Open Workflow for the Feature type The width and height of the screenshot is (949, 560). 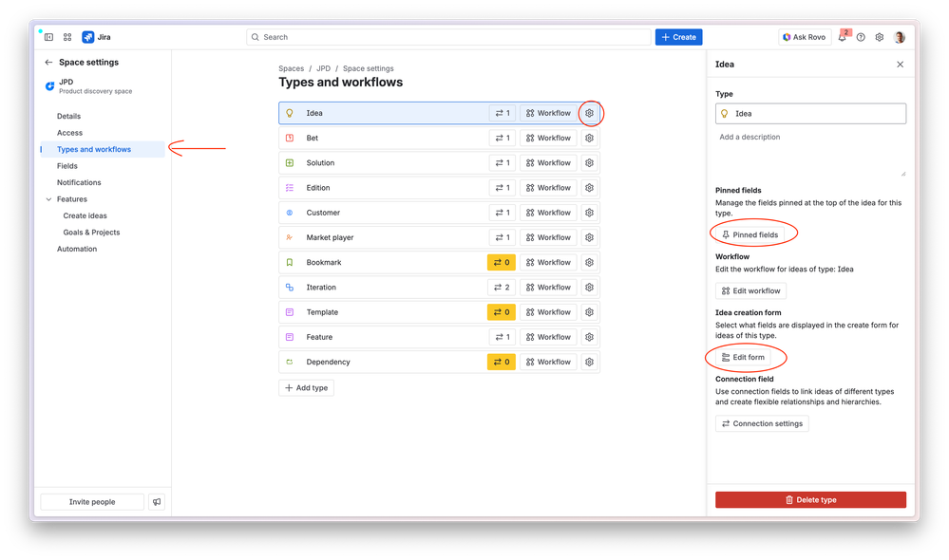[548, 337]
